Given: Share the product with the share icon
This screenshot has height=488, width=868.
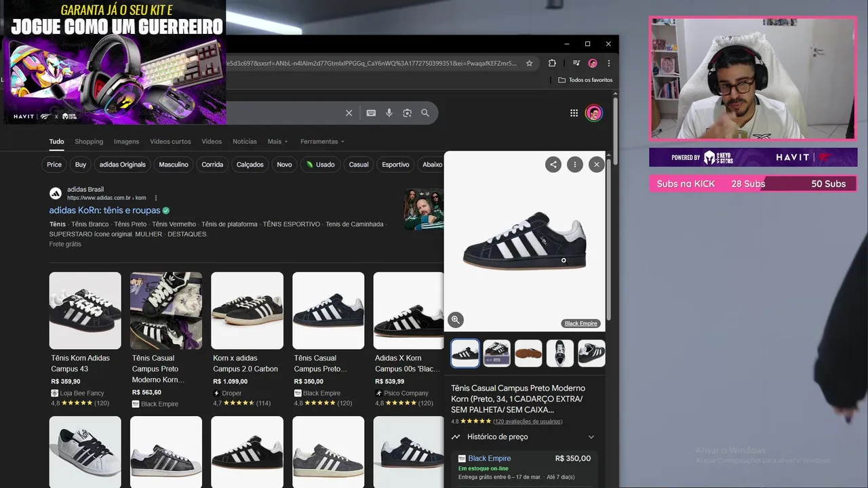Looking at the screenshot, I should click(x=553, y=164).
